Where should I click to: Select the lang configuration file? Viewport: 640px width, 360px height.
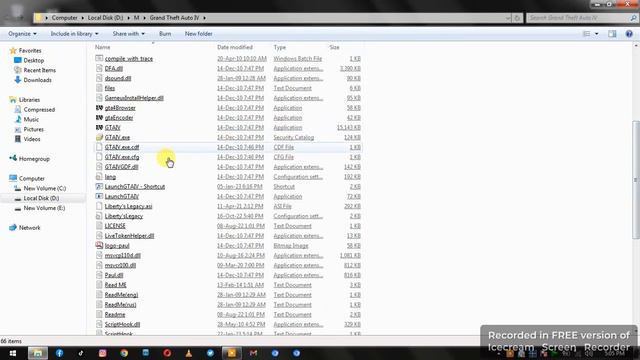(x=110, y=177)
